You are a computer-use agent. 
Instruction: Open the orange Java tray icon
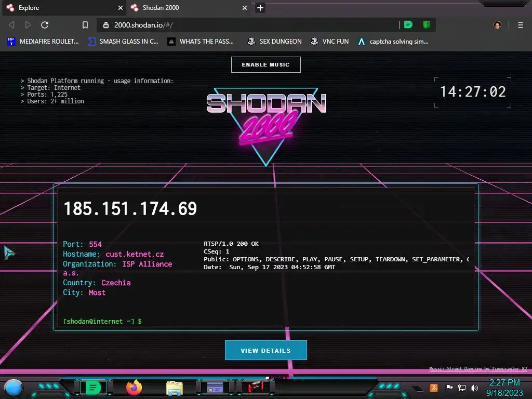pyautogui.click(x=434, y=388)
